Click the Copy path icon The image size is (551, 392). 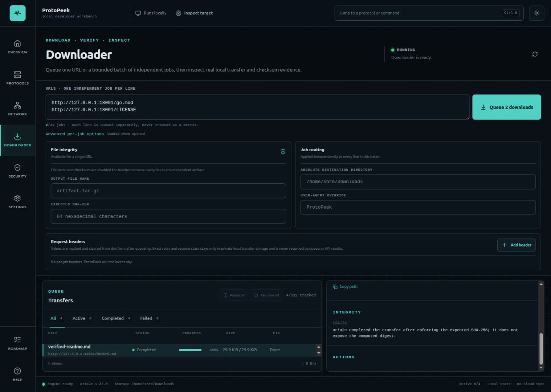(335, 287)
